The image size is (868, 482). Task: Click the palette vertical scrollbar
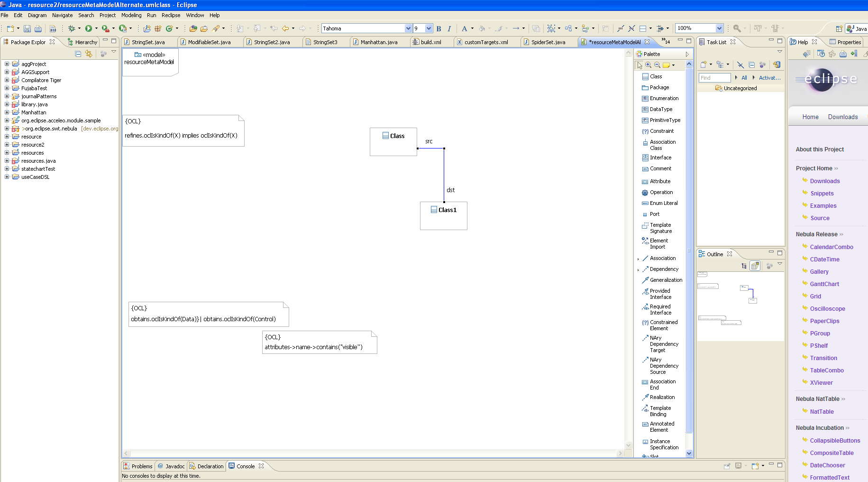pyautogui.click(x=689, y=259)
